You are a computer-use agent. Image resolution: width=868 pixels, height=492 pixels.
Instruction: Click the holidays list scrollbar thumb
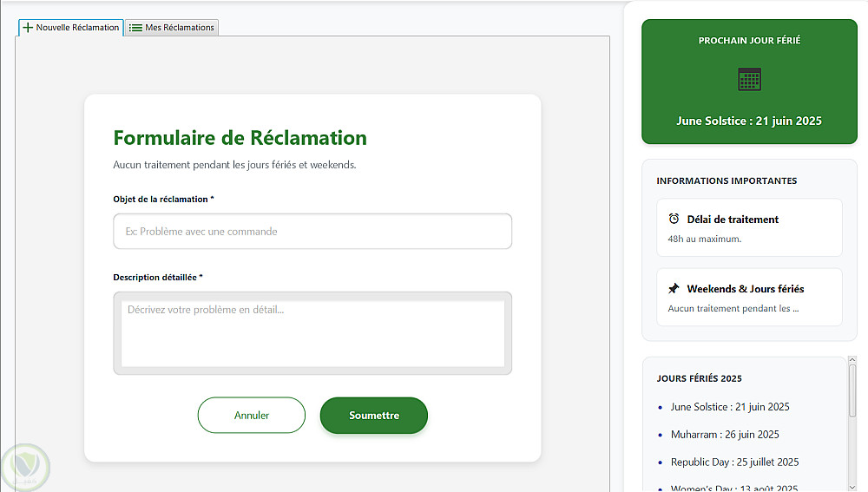pos(852,390)
